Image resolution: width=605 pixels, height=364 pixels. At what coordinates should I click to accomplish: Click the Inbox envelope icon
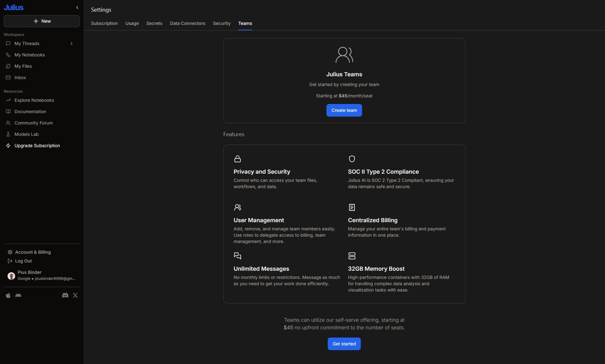click(x=8, y=78)
